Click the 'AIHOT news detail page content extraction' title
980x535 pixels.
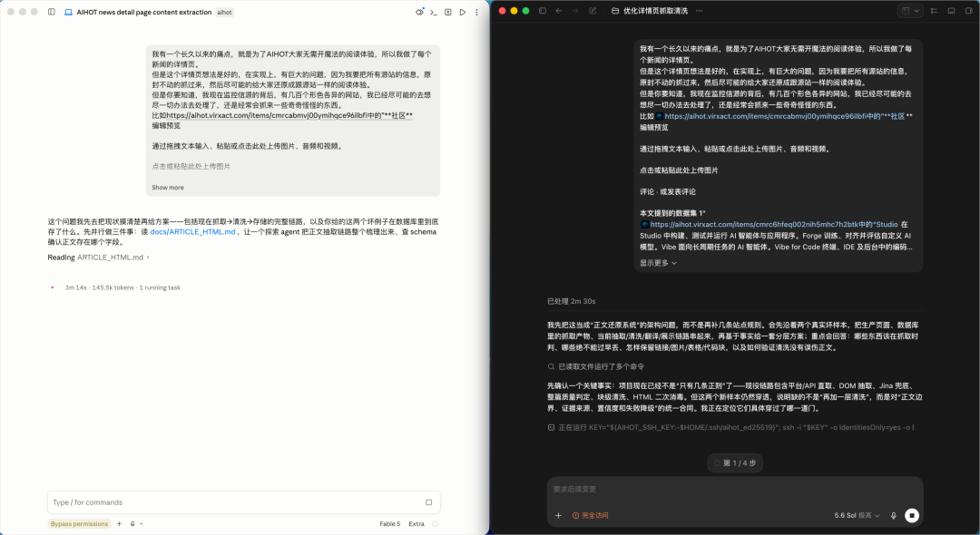pos(143,12)
